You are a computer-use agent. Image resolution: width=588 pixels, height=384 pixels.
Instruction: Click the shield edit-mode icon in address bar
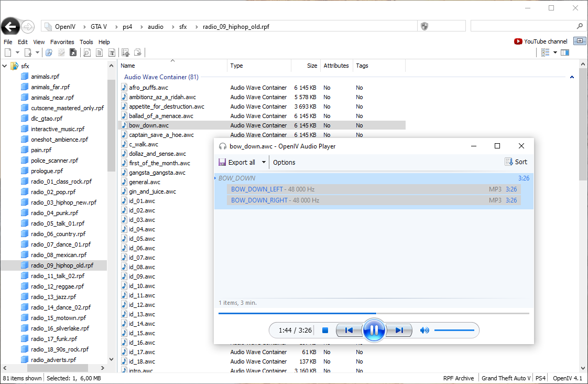(x=424, y=26)
